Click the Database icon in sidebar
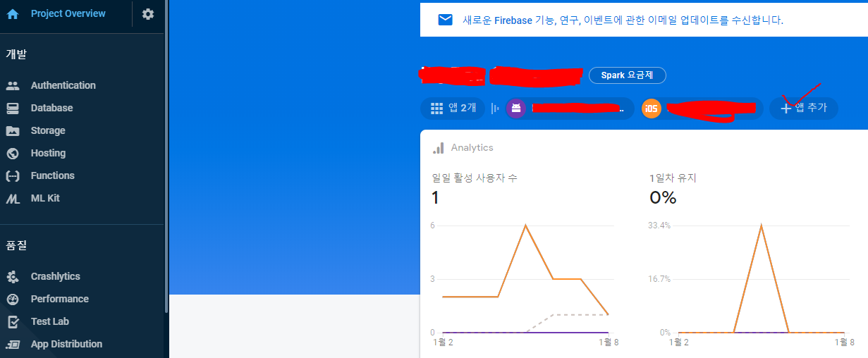Image resolution: width=868 pixels, height=358 pixels. pyautogui.click(x=13, y=108)
